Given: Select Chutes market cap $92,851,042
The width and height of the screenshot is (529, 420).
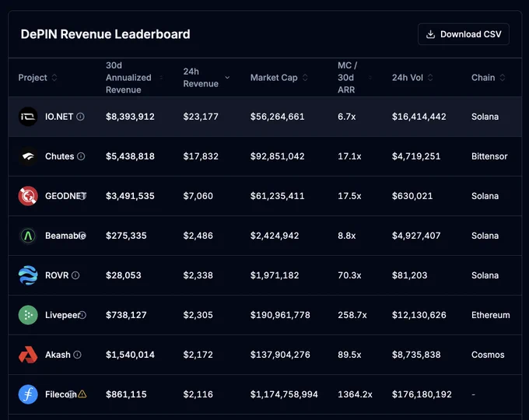Looking at the screenshot, I should [277, 156].
